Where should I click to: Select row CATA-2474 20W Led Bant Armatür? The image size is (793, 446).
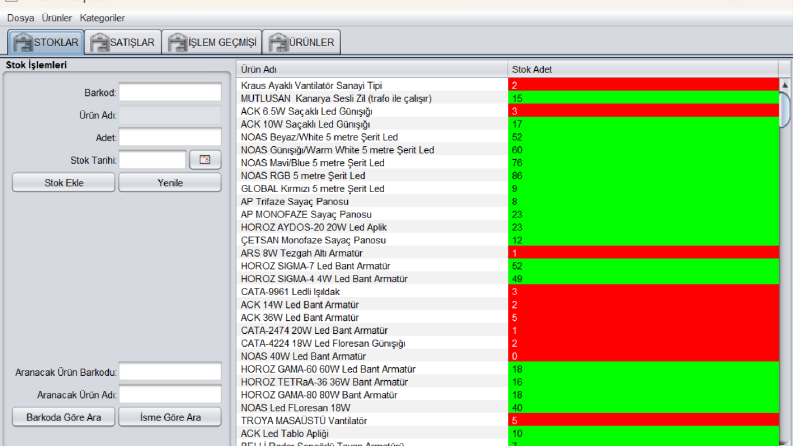click(508, 330)
